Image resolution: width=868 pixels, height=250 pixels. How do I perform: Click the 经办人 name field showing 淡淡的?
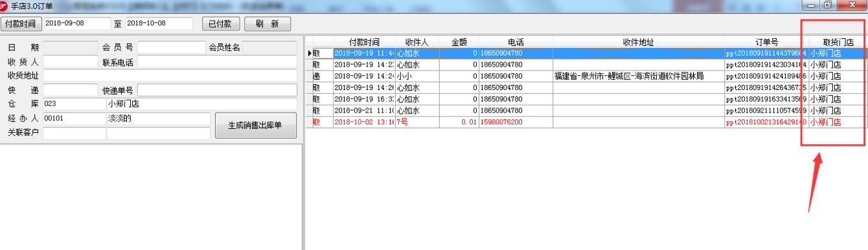159,119
